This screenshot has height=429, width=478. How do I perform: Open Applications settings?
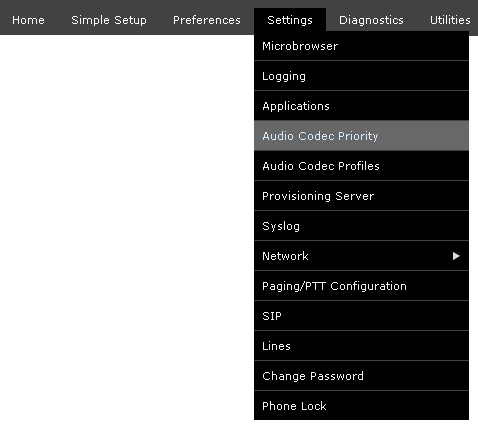pos(361,106)
